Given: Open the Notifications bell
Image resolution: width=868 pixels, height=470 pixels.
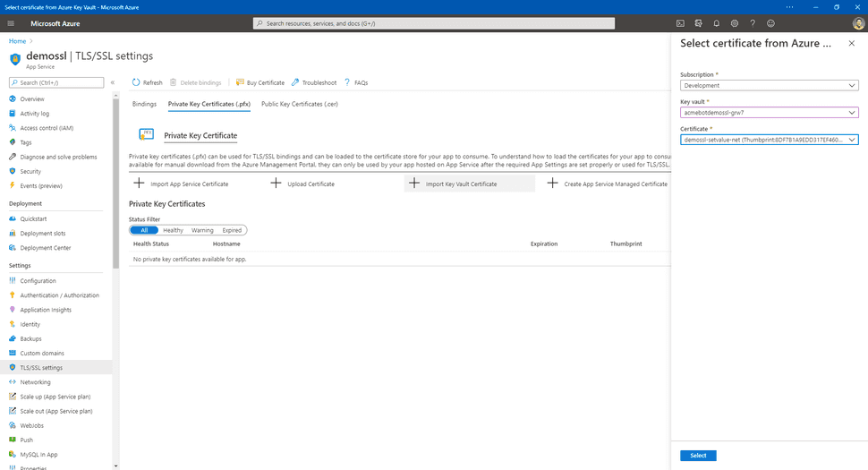Looking at the screenshot, I should [716, 23].
